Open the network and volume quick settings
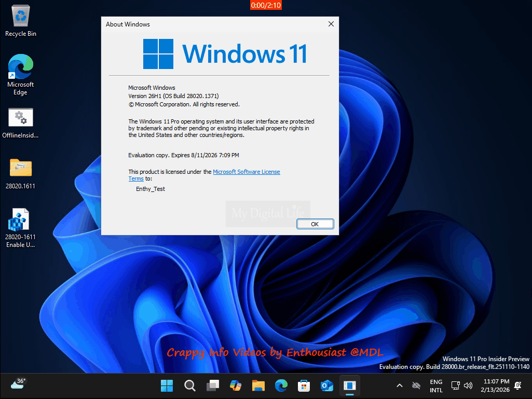Screen dimensions: 532x399 coord(461,386)
